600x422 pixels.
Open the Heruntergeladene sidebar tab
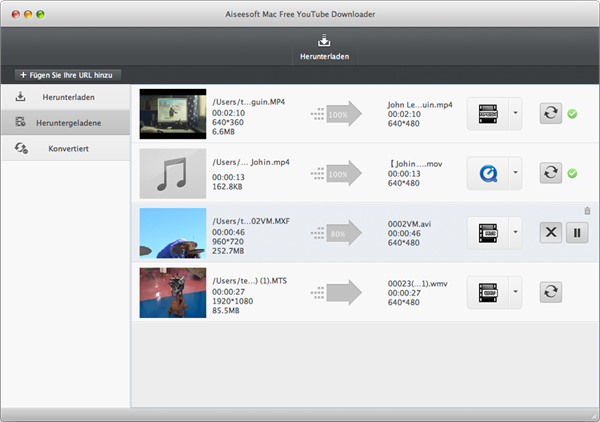(66, 123)
